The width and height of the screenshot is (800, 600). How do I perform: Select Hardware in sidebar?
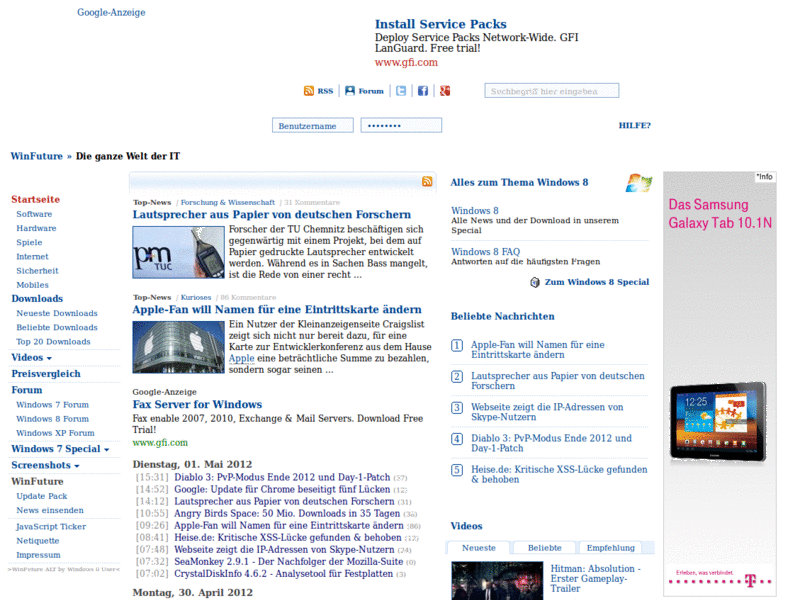pos(36,228)
